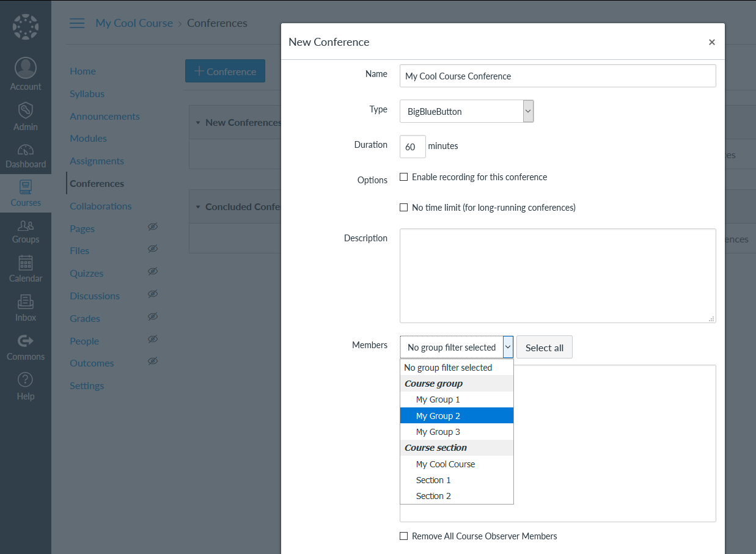756x554 pixels.
Task: Open the Discussions link
Action: pos(95,296)
